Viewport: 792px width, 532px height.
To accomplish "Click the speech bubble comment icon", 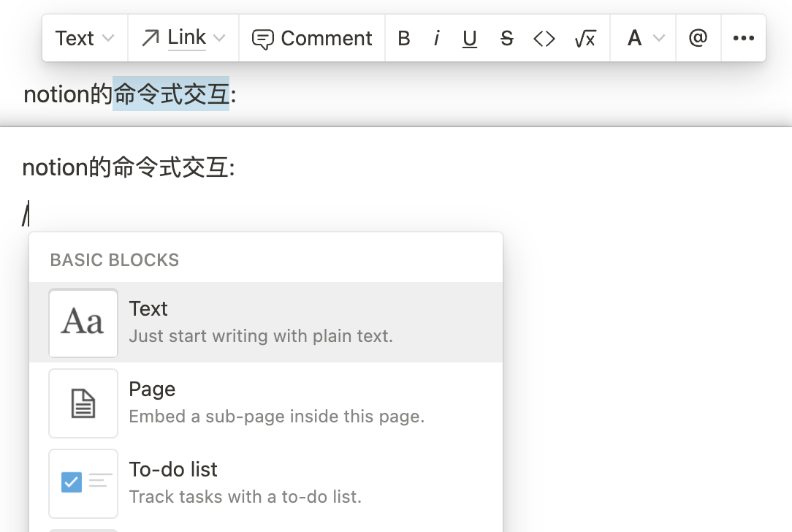I will [262, 39].
